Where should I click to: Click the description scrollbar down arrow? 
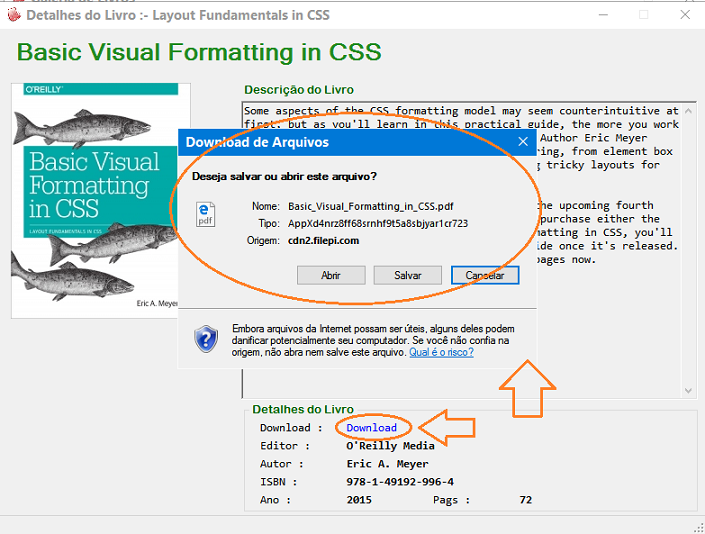[688, 391]
